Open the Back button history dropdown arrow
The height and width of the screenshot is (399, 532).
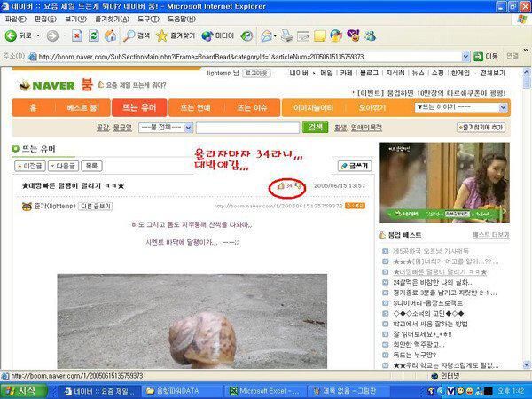(38, 36)
